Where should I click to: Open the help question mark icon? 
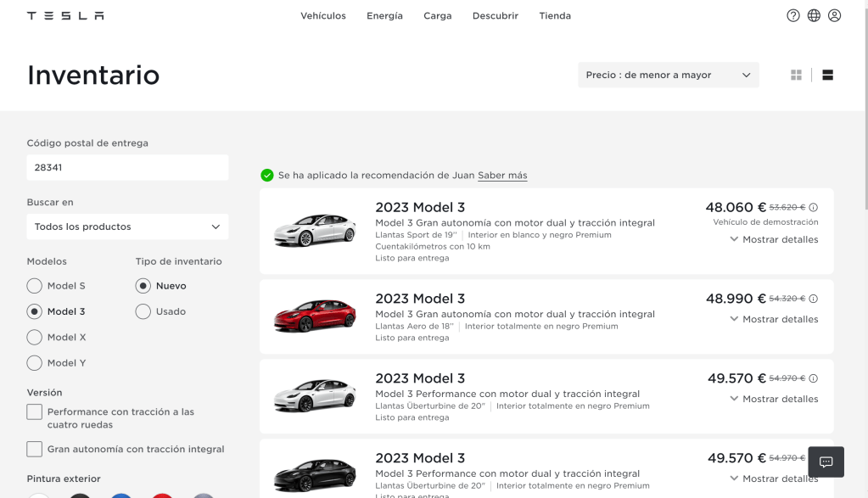click(793, 15)
